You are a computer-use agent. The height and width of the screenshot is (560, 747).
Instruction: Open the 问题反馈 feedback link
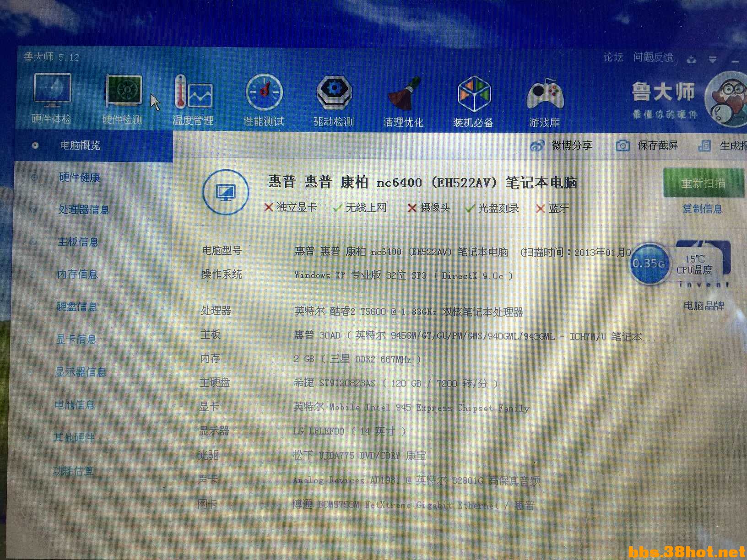(653, 57)
